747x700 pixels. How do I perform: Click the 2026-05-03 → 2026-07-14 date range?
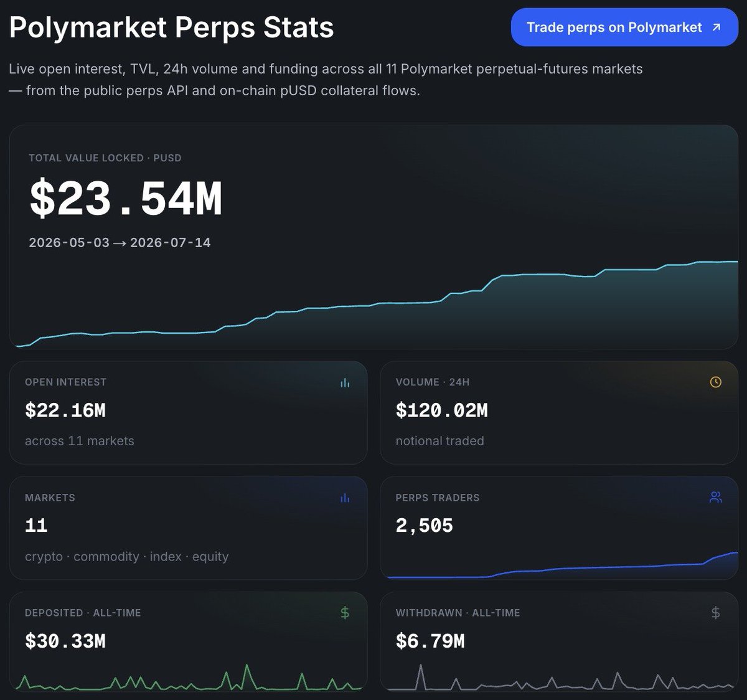coord(120,242)
